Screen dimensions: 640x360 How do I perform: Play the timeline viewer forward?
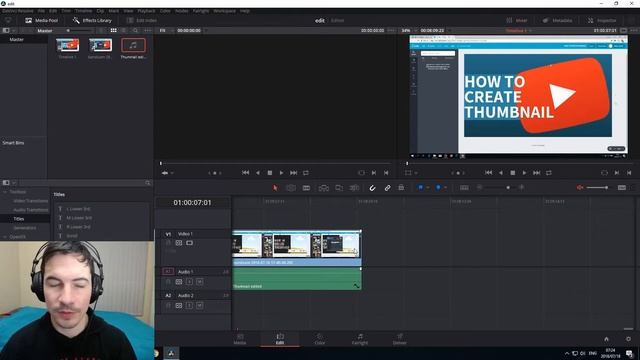pos(524,173)
